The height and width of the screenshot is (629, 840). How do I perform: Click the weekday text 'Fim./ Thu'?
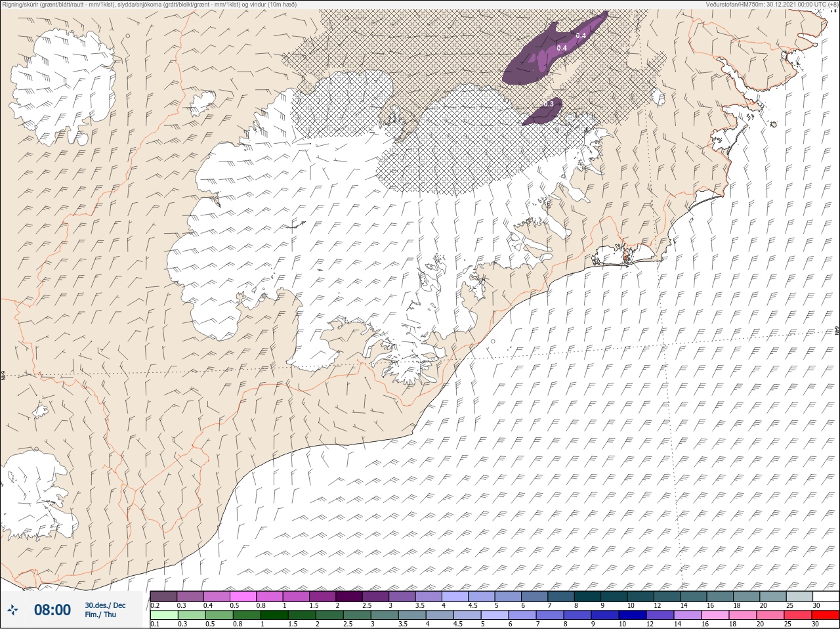(100, 615)
